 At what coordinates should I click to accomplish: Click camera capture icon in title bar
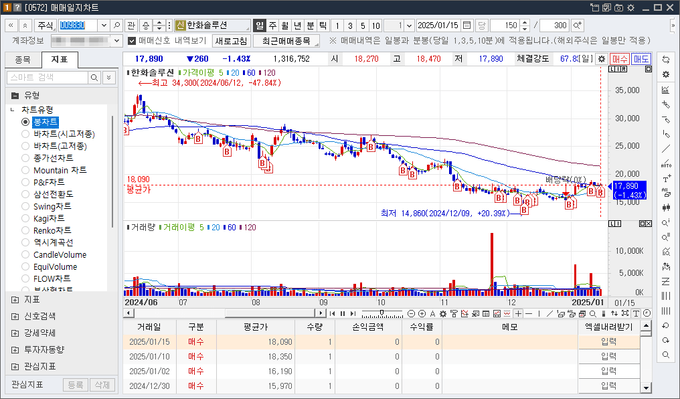(x=618, y=8)
